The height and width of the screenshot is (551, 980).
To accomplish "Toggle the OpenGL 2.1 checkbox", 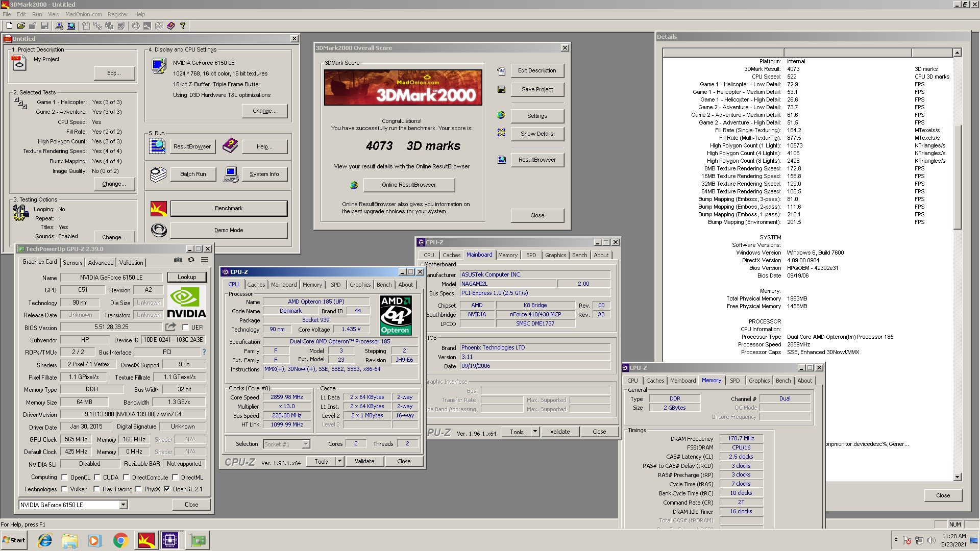I will coord(167,489).
